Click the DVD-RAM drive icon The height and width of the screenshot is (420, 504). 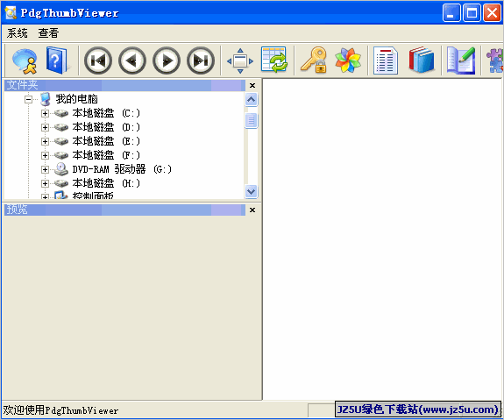pyautogui.click(x=60, y=169)
